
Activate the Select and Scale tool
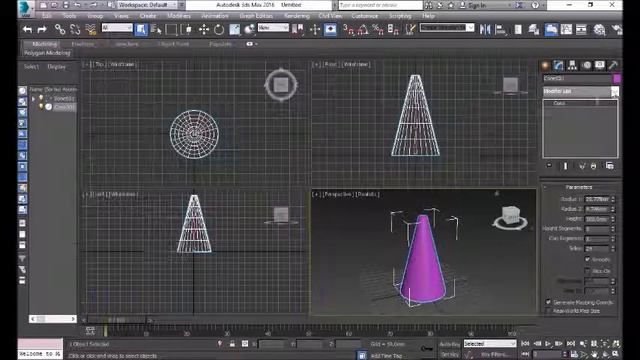pyautogui.click(x=235, y=29)
